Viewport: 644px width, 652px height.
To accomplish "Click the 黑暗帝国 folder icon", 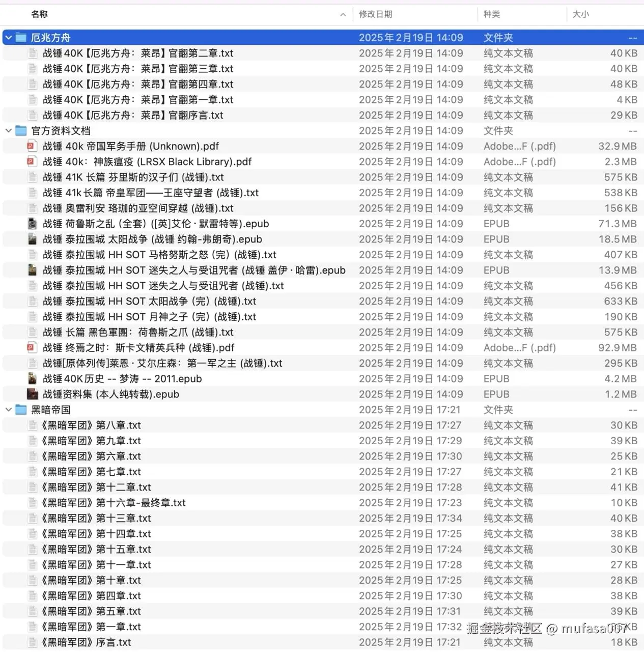I will [21, 410].
